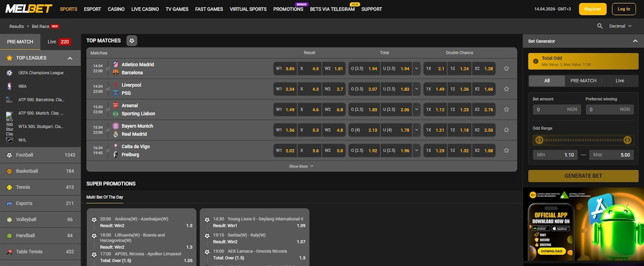The image size is (644, 266).
Task: Click the Handball sport icon in sidebar
Action: [x=10, y=236]
